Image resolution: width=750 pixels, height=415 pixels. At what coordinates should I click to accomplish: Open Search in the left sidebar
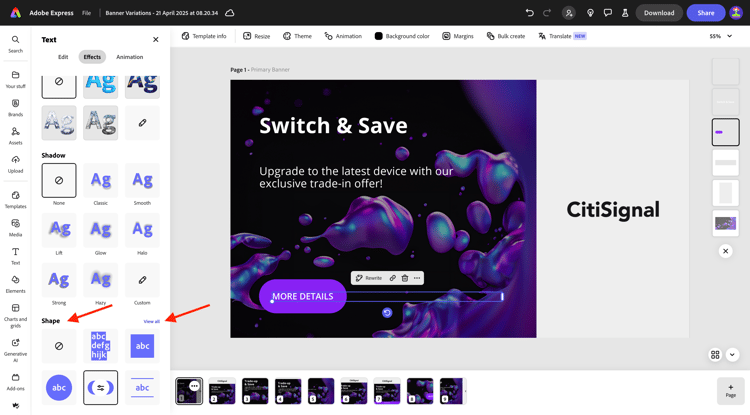pyautogui.click(x=15, y=44)
